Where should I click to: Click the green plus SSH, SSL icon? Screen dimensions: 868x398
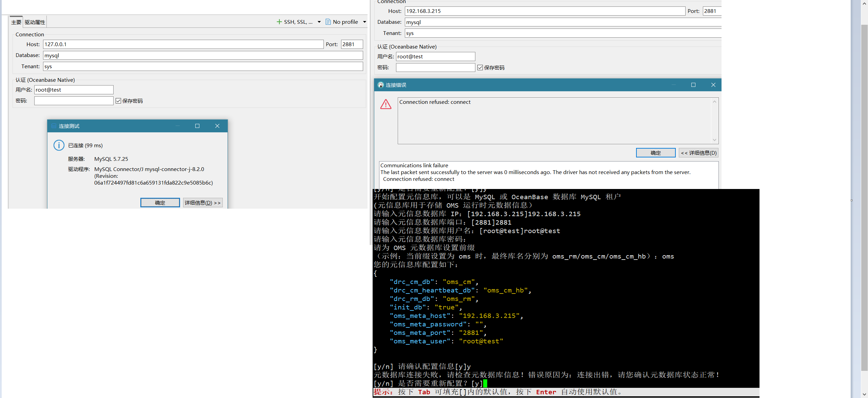click(279, 22)
